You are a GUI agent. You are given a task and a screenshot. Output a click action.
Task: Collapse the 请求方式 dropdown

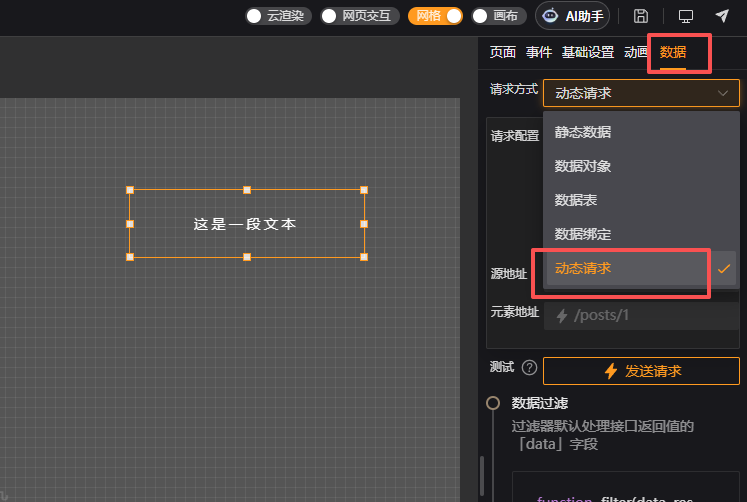[x=641, y=93]
